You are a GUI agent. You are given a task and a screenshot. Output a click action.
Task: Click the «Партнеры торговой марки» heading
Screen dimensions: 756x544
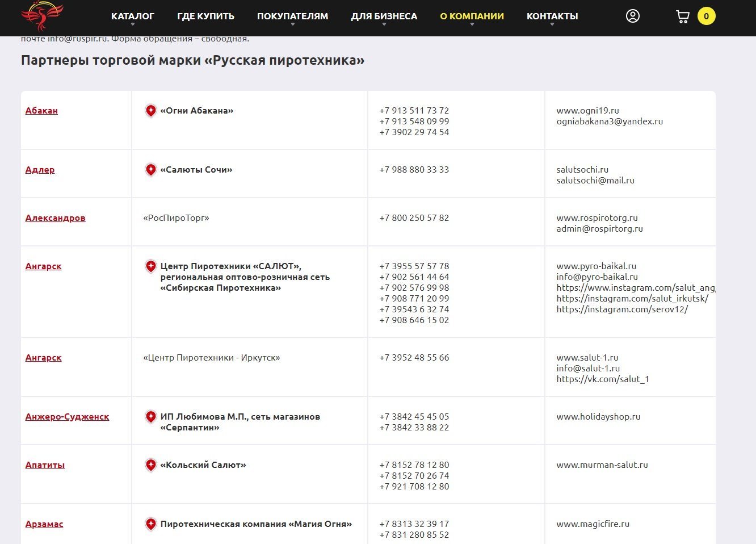pyautogui.click(x=192, y=60)
